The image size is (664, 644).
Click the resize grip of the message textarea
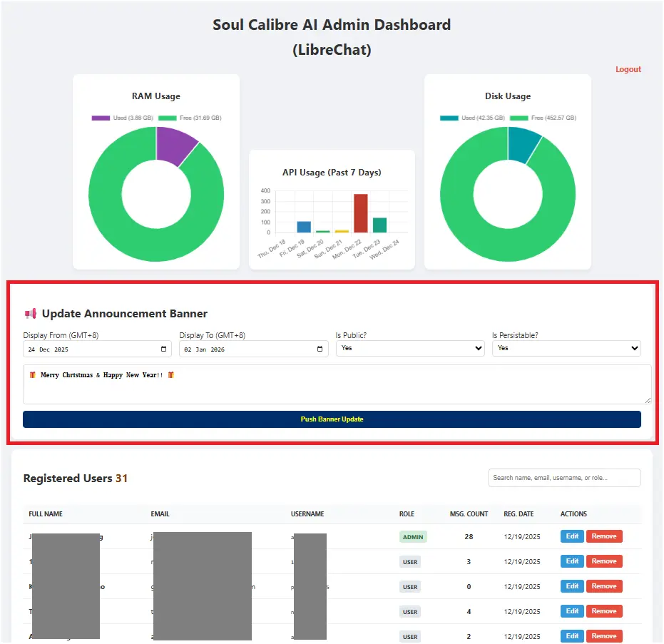click(648, 400)
